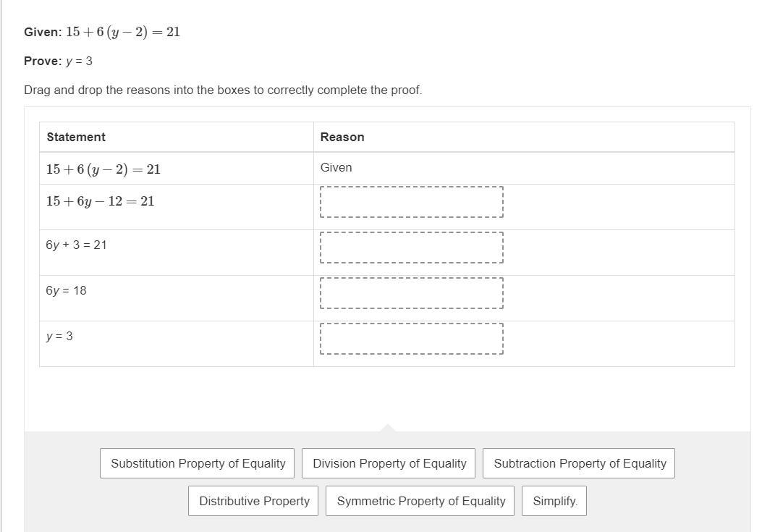The image size is (762, 532).
Task: Pick the Subtraction Property of Equality tile
Action: click(579, 463)
